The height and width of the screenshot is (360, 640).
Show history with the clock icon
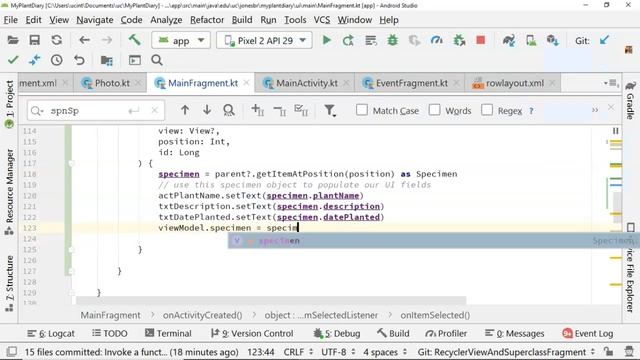(x=57, y=60)
